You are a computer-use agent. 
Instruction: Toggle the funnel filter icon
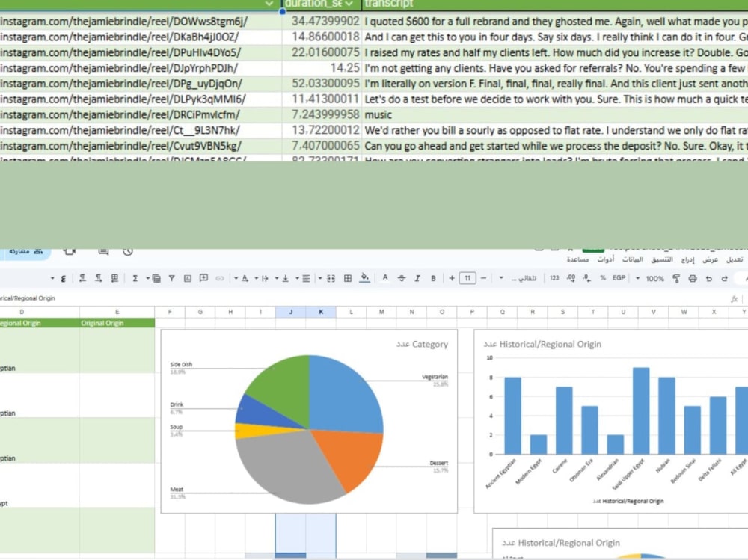click(171, 278)
